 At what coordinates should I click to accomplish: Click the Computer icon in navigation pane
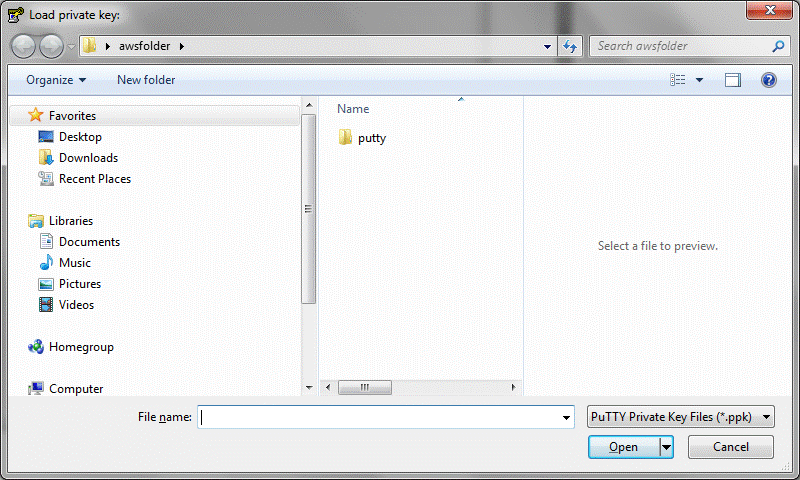[x=36, y=389]
